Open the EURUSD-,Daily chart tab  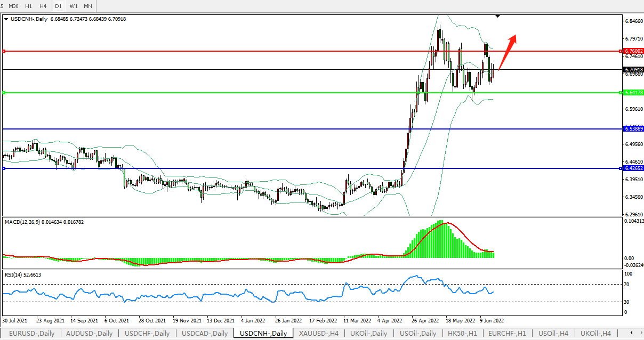[x=31, y=334]
